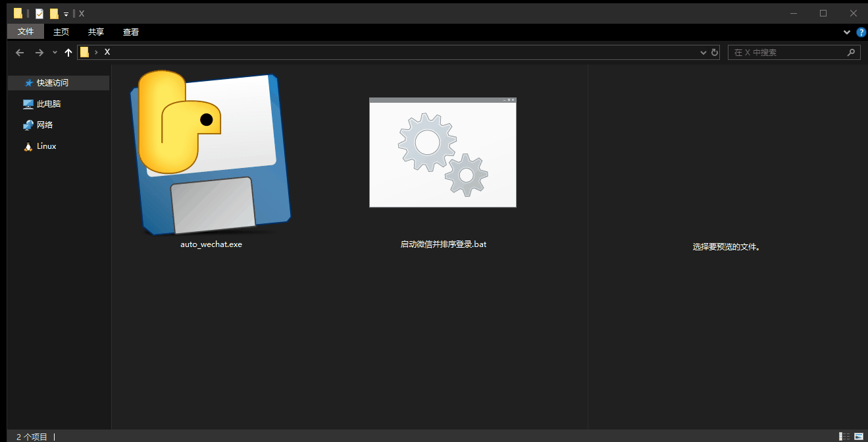Open the address bar history dropdown

coord(703,53)
